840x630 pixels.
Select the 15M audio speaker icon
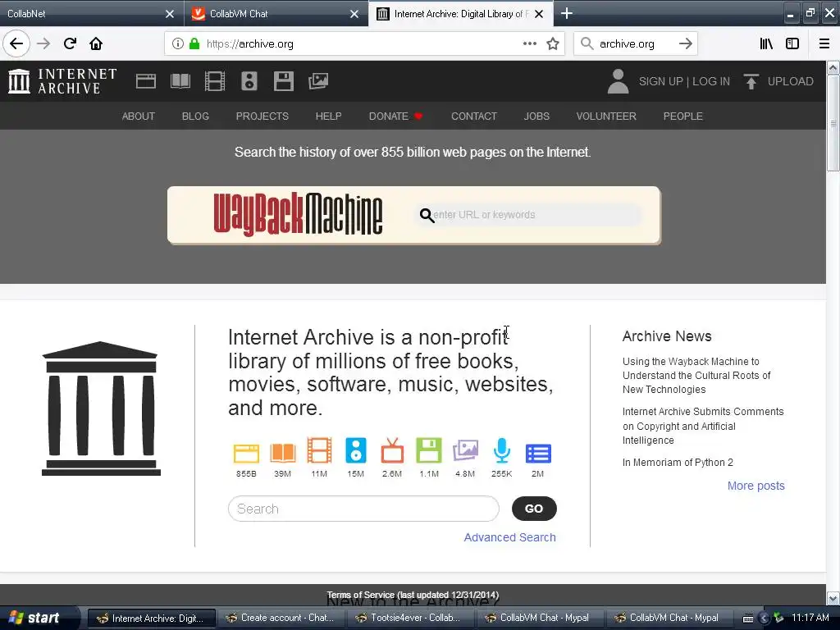356,450
